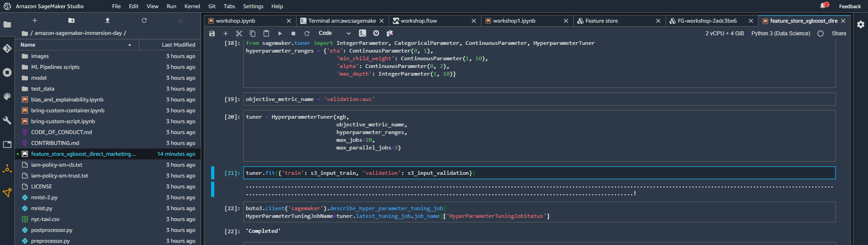This screenshot has height=245, width=868.
Task: Open the File Browser sidebar panel
Action: click(x=7, y=24)
